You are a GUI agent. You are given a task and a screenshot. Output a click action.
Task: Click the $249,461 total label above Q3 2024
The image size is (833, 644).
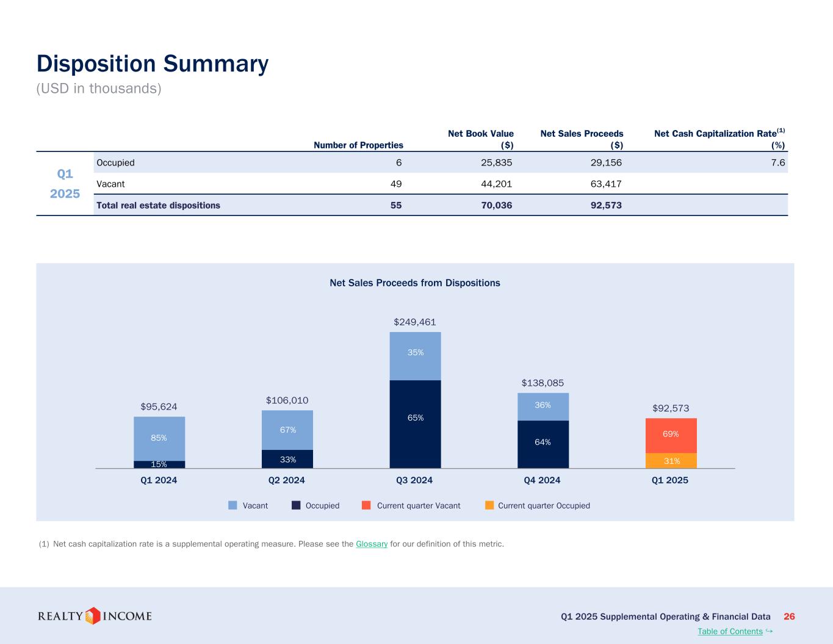tap(415, 322)
